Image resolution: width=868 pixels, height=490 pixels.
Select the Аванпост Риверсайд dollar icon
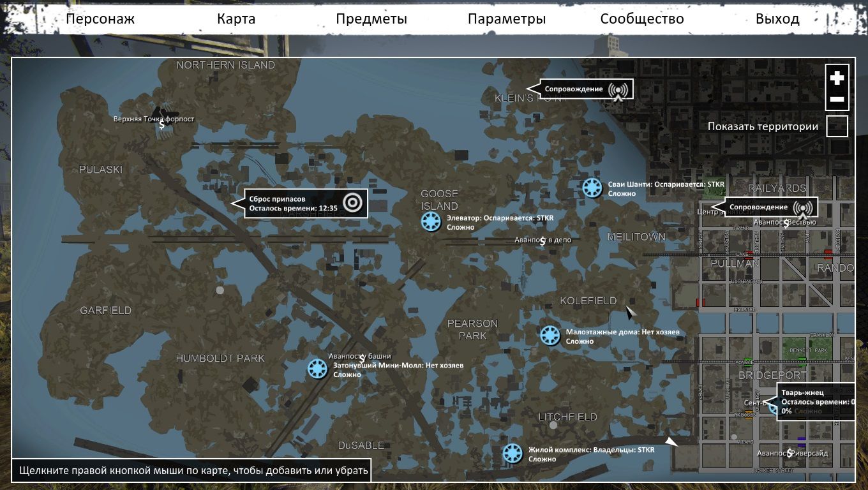(789, 453)
